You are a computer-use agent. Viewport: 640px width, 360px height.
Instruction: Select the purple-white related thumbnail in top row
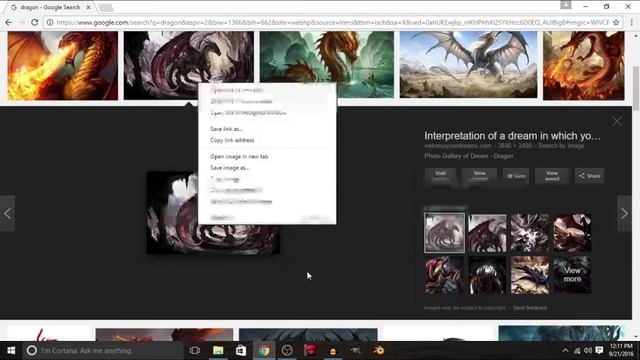coord(530,233)
